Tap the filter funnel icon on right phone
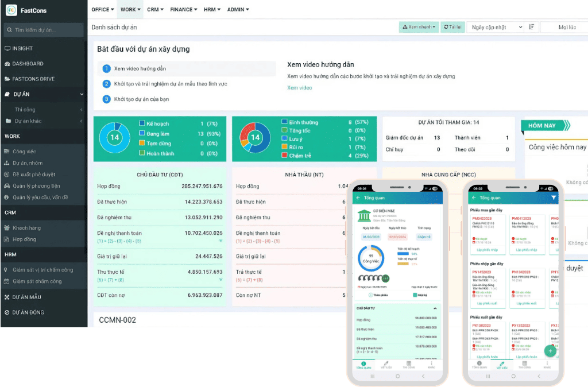588x387 pixels. tap(554, 198)
